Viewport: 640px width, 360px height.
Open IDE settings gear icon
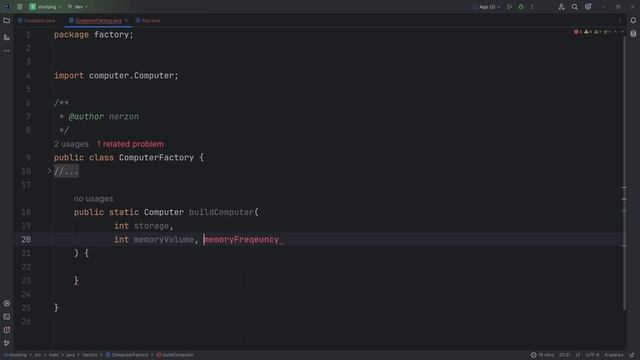pyautogui.click(x=588, y=7)
